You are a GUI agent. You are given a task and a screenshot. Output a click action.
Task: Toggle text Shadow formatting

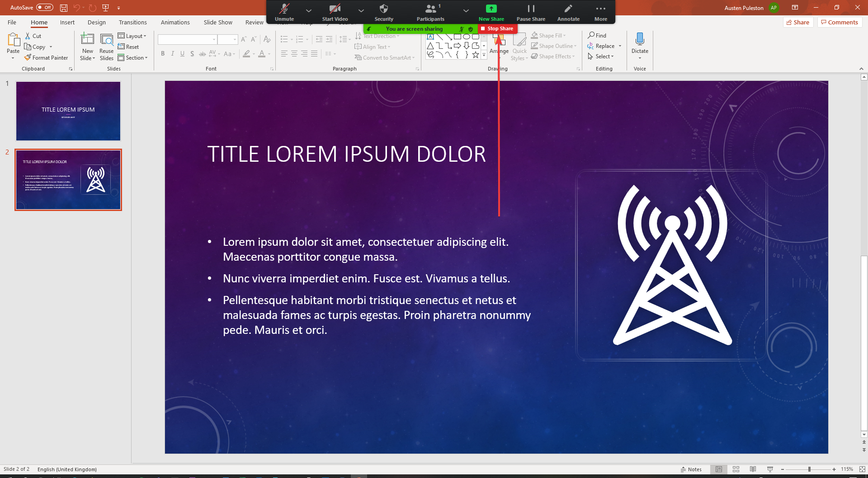[x=193, y=54]
